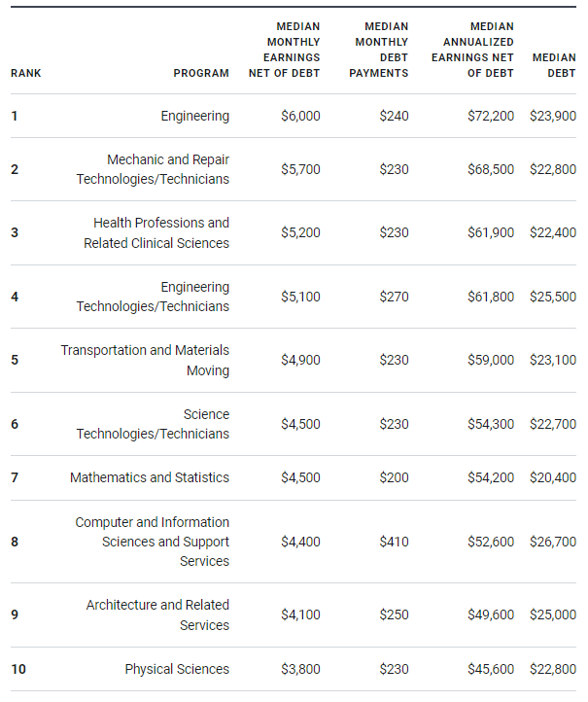Click the $26,700 median debt value

pos(553,542)
